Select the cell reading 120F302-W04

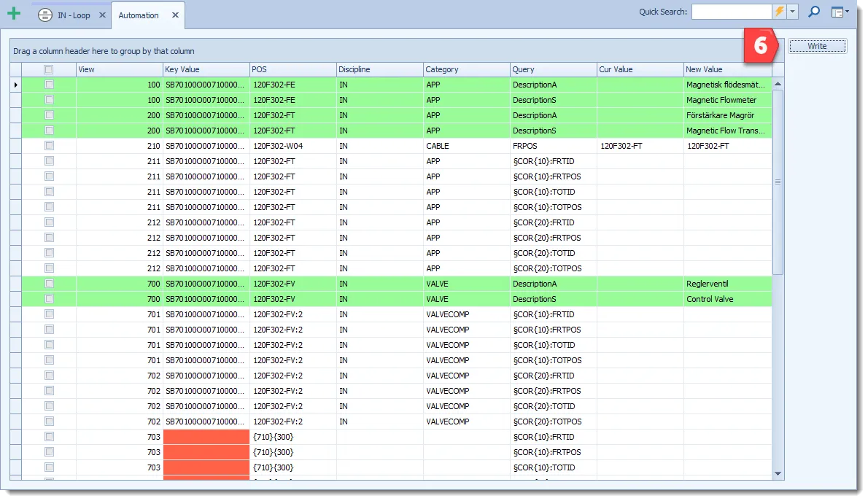tap(292, 146)
